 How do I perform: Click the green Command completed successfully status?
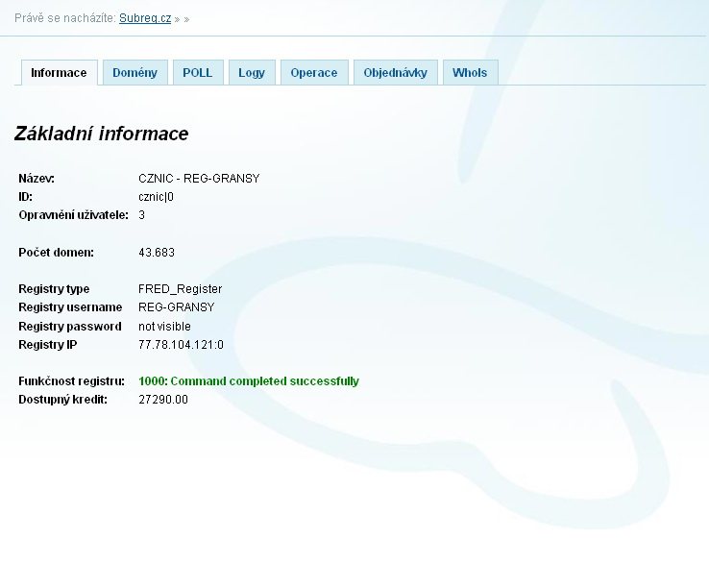click(x=248, y=381)
